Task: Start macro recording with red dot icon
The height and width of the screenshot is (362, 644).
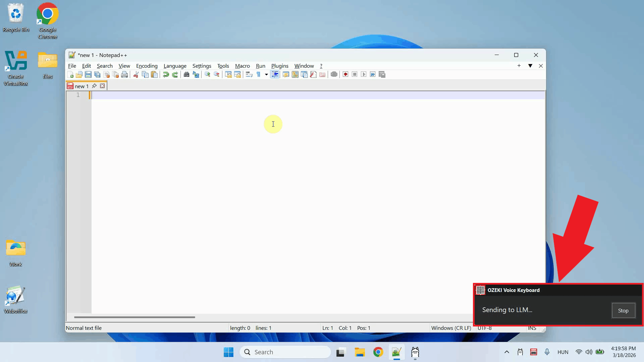Action: tap(345, 74)
